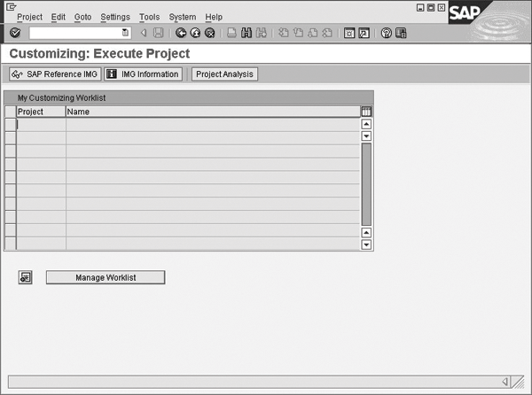Open the command field history dropdown
The height and width of the screenshot is (395, 532).
[125, 33]
